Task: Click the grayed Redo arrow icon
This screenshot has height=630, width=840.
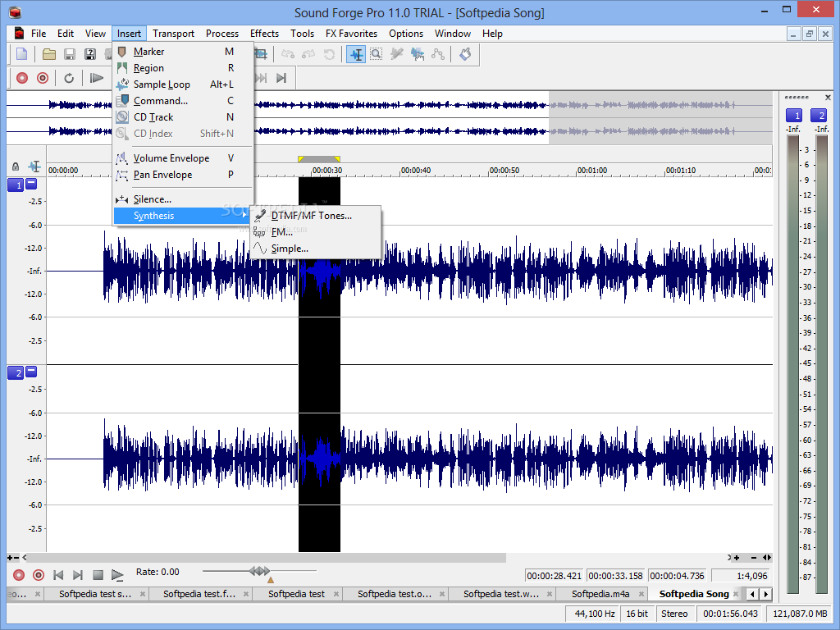Action: coord(308,54)
